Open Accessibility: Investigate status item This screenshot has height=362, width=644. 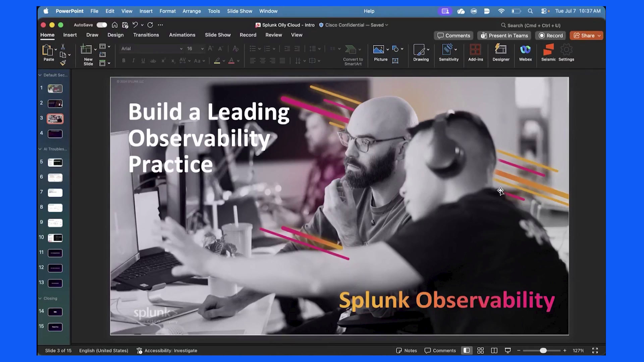point(167,350)
